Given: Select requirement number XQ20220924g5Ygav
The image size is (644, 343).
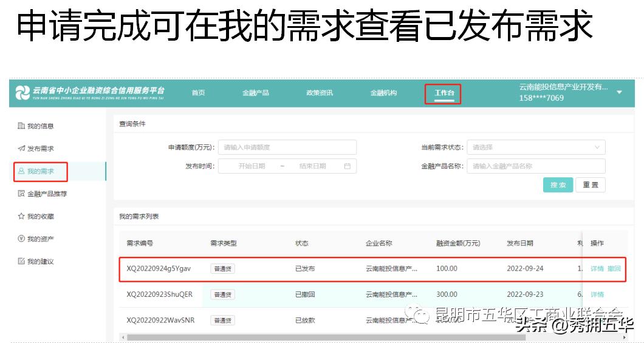Looking at the screenshot, I should click(x=159, y=269).
